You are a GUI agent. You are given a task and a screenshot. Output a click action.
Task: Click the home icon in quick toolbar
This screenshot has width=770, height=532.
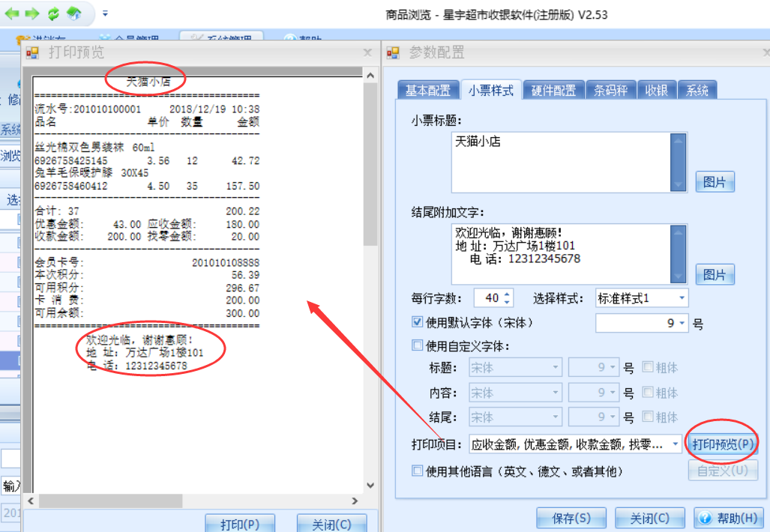(73, 13)
